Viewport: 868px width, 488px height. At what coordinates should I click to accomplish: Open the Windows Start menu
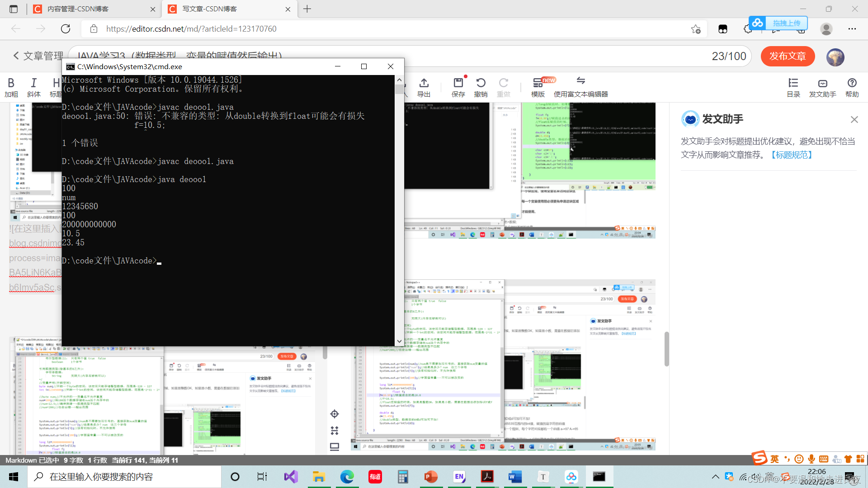tap(14, 477)
